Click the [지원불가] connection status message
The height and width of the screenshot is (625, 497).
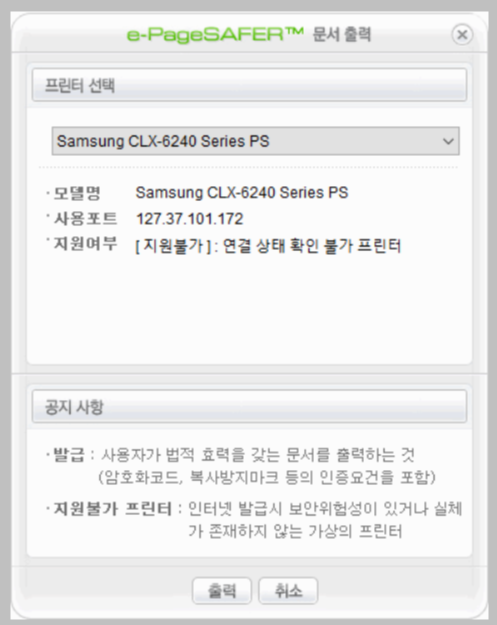pyautogui.click(x=268, y=246)
